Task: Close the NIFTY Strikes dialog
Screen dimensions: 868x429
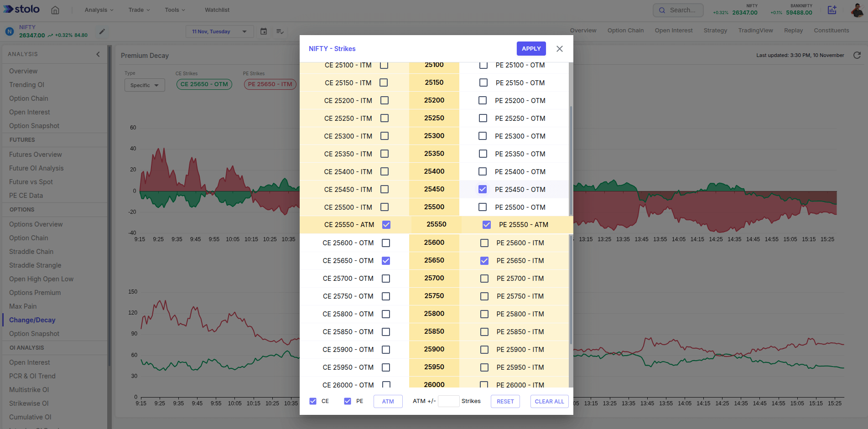Action: coord(560,49)
